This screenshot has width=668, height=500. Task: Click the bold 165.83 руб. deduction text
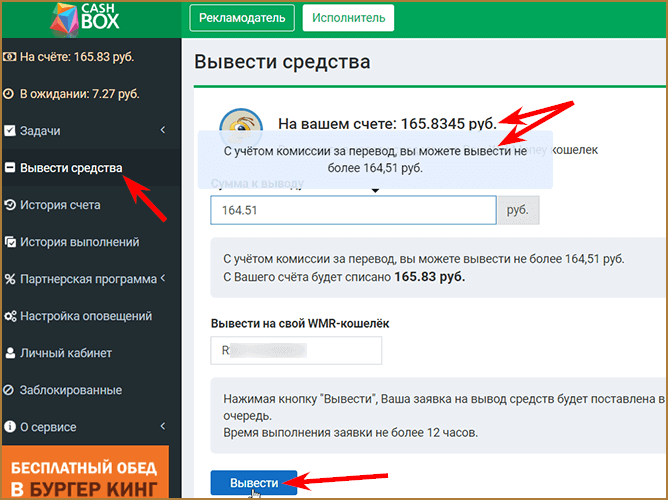(x=429, y=277)
